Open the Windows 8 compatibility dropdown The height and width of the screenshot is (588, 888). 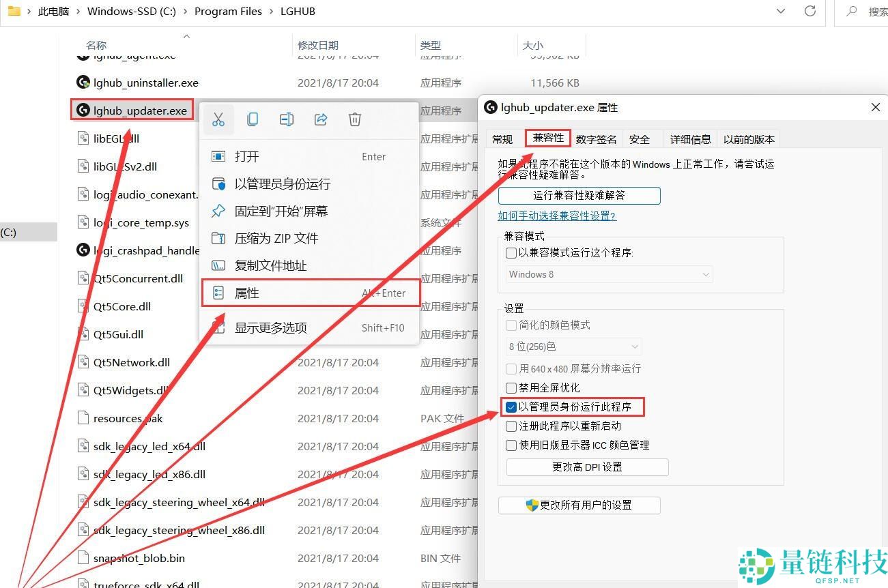609,274
